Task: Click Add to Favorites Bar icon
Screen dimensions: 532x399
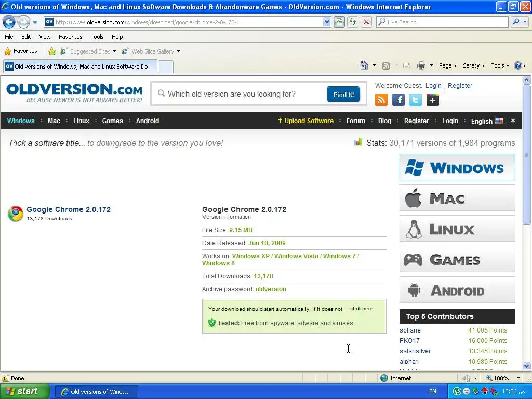Action: click(52, 51)
